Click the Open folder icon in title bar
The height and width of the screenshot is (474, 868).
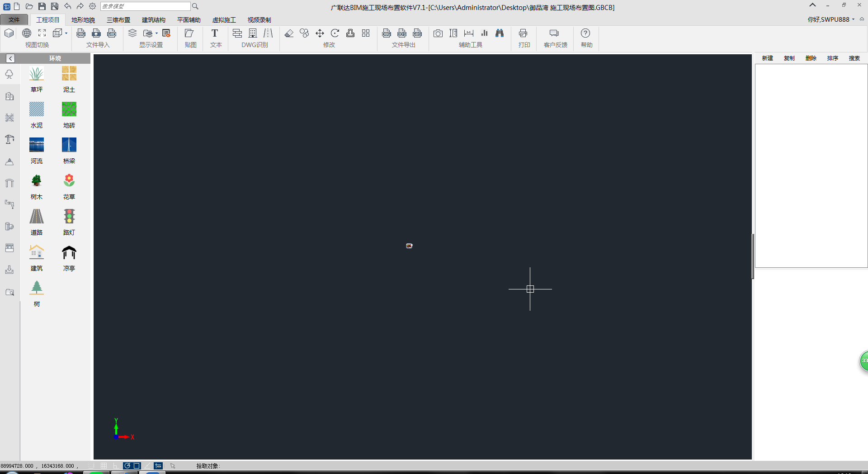[x=29, y=6]
